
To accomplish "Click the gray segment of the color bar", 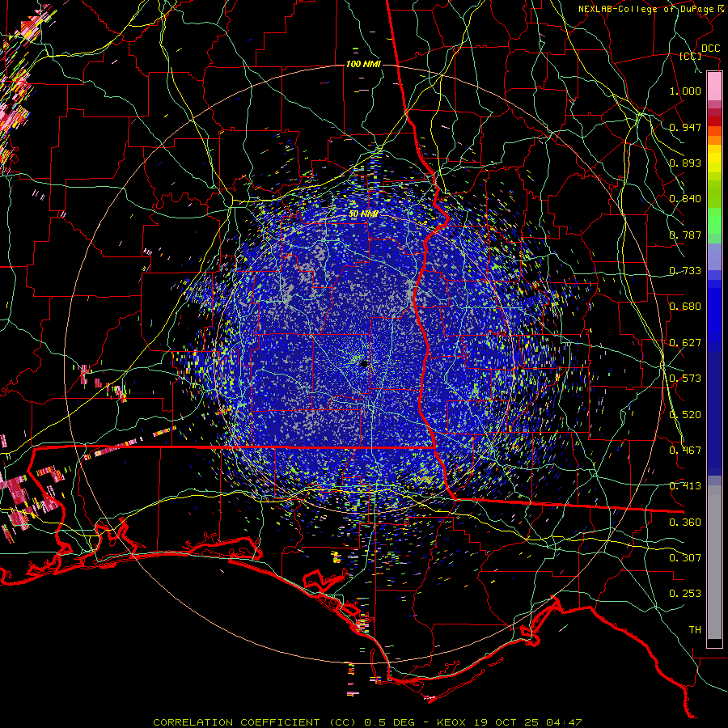I will (x=714, y=562).
